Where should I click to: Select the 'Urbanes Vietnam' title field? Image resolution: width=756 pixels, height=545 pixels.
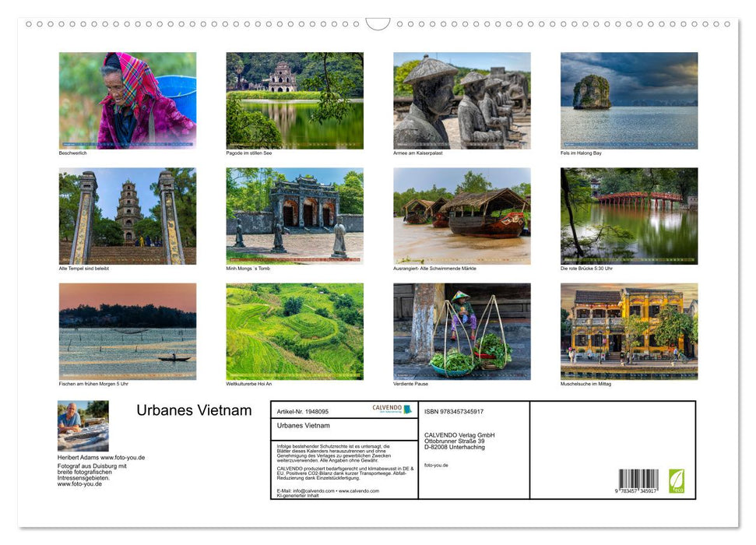[x=304, y=425]
